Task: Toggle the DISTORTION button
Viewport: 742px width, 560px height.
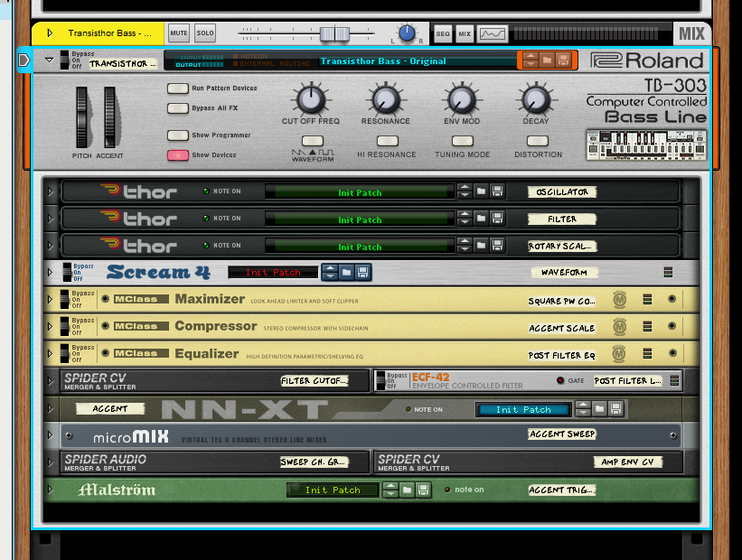Action: [538, 141]
